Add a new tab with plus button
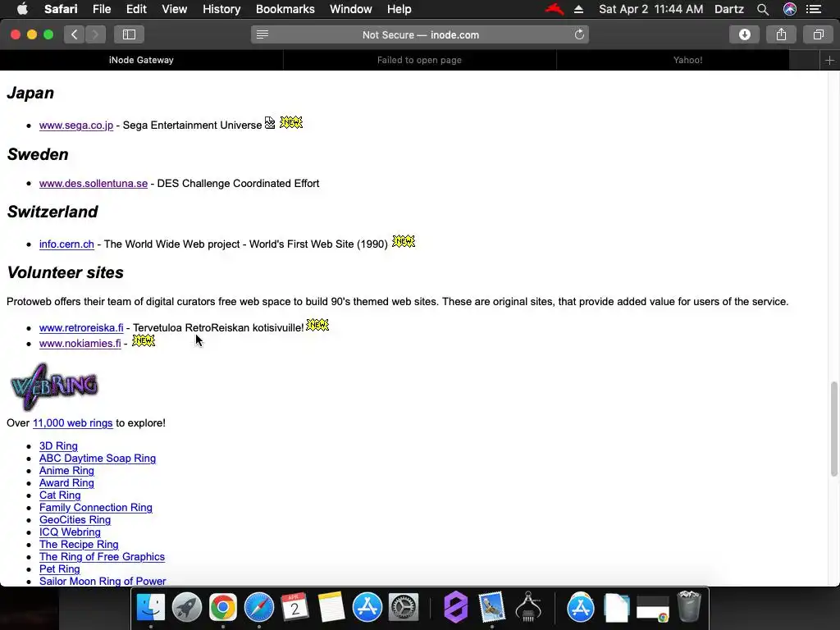Image resolution: width=840 pixels, height=630 pixels. click(x=829, y=61)
